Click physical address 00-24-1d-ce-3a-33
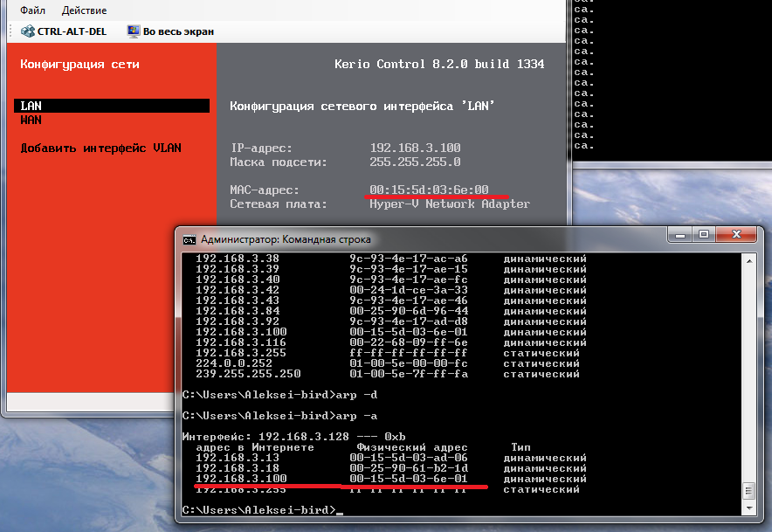Viewport: 772px width, 532px height. [x=409, y=290]
